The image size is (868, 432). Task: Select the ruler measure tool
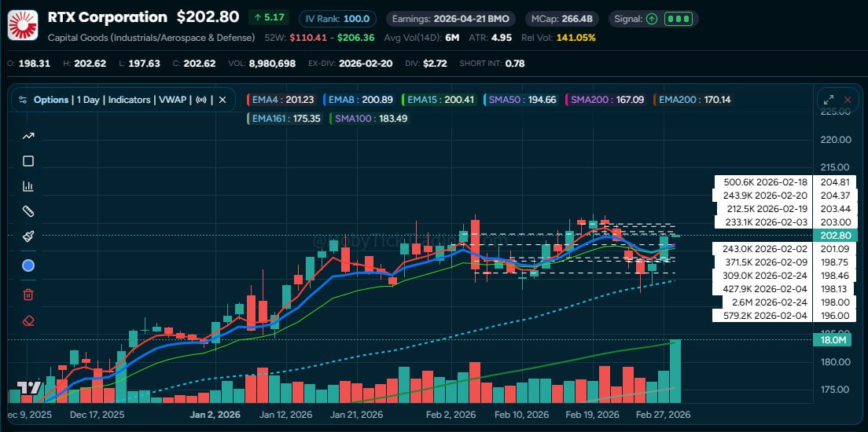click(28, 211)
